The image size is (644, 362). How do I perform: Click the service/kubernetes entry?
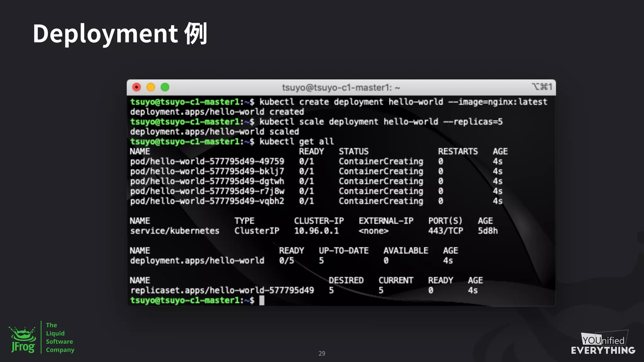click(175, 231)
